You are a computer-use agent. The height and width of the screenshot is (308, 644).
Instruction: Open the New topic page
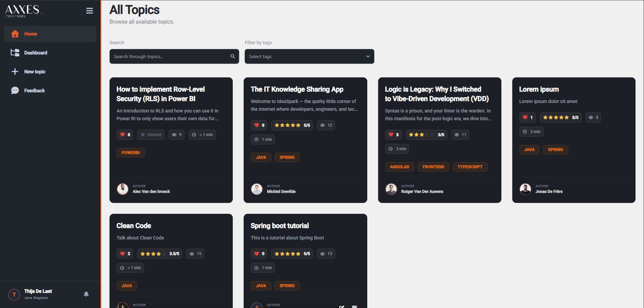click(50, 72)
